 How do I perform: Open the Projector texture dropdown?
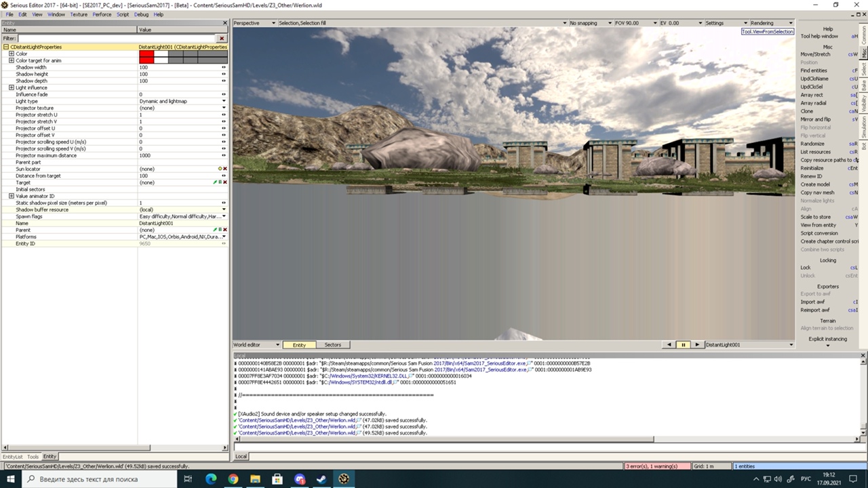click(x=224, y=108)
